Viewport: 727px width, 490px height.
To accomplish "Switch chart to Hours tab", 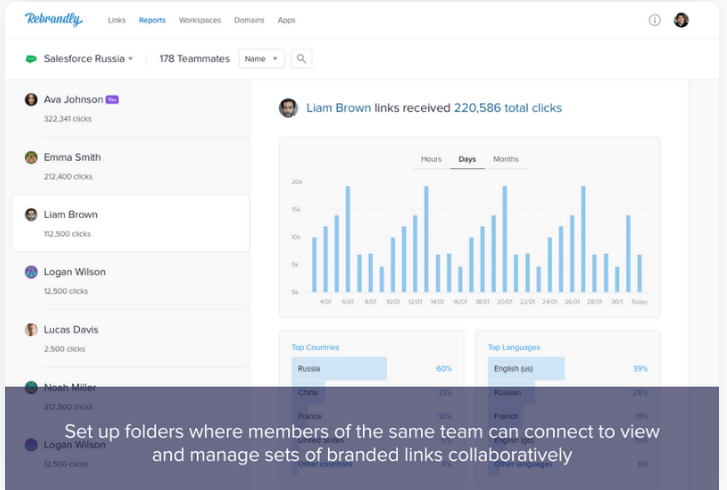I will click(431, 159).
